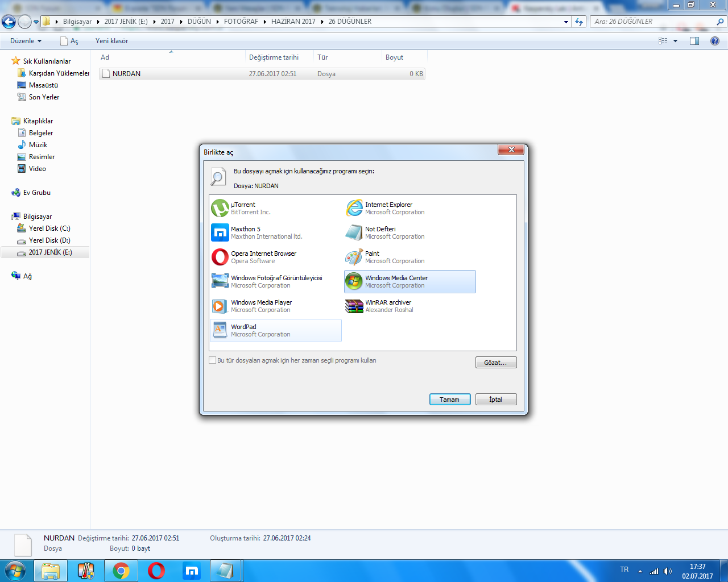
Task: Expand the arrow after Bilgisayar breadcrumb
Action: [98, 22]
